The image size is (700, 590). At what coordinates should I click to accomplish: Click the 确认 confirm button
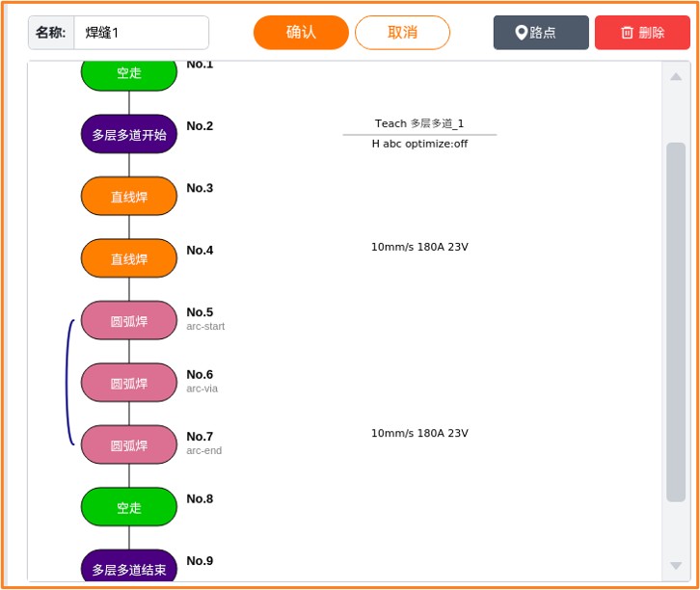301,33
